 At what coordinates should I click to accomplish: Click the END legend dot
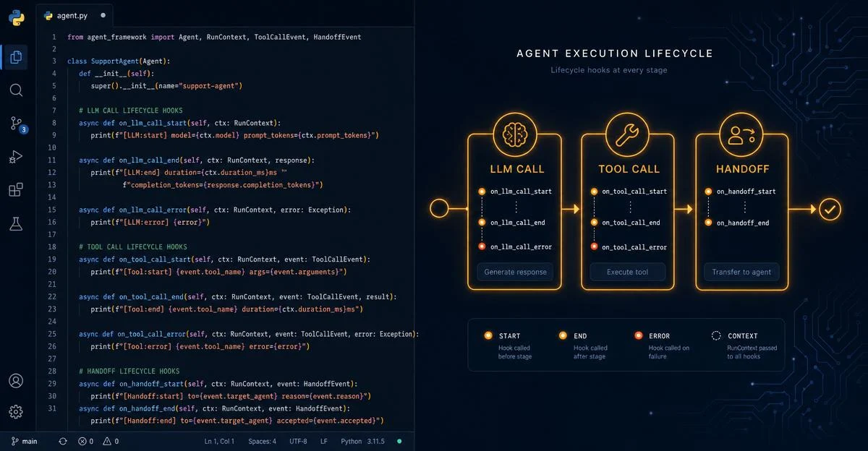pyautogui.click(x=563, y=335)
